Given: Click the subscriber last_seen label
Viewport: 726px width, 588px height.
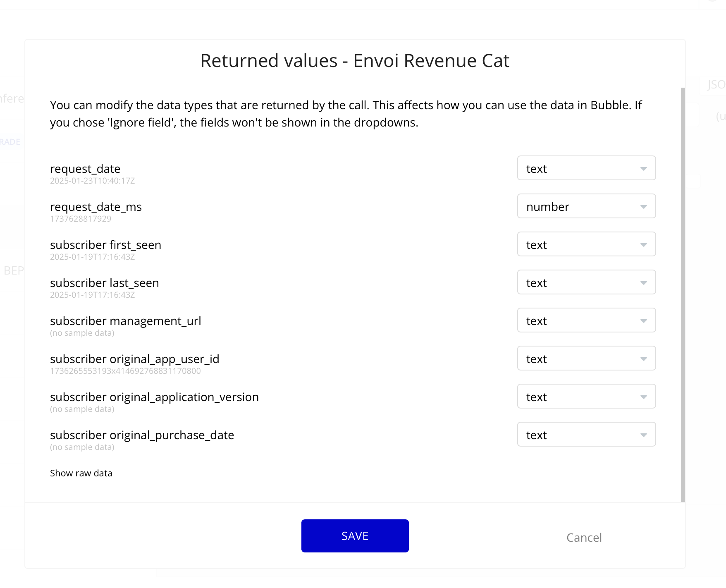Looking at the screenshot, I should (x=105, y=283).
